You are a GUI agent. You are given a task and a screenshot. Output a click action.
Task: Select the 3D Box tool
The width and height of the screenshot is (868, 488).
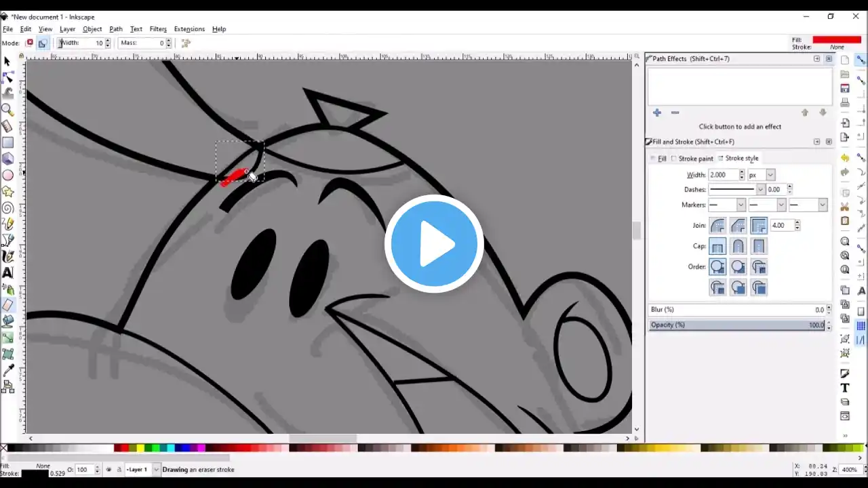click(x=7, y=159)
